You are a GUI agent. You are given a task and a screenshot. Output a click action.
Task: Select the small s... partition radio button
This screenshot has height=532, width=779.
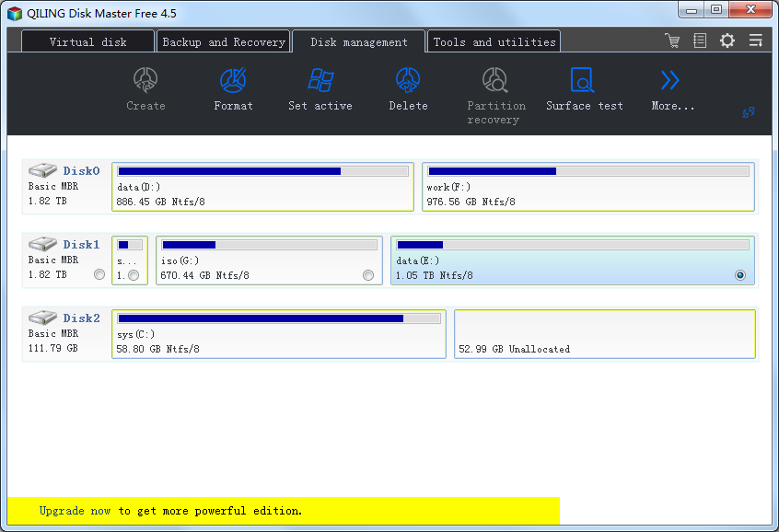click(134, 275)
